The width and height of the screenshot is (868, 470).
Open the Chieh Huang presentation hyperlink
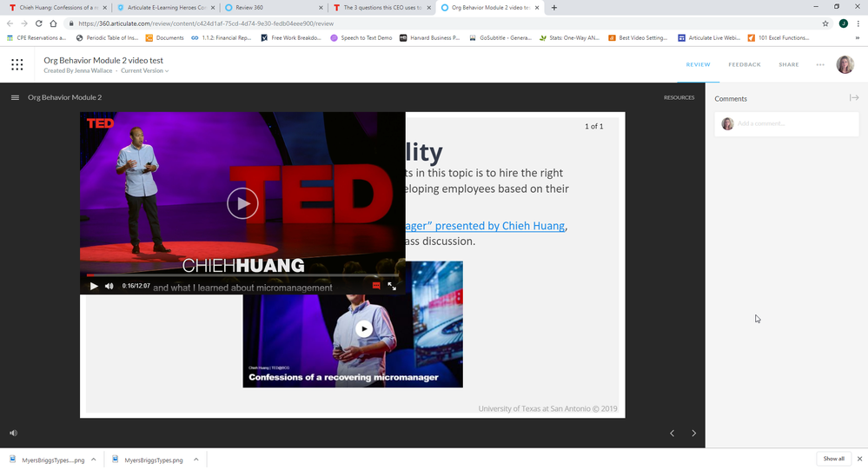point(485,226)
